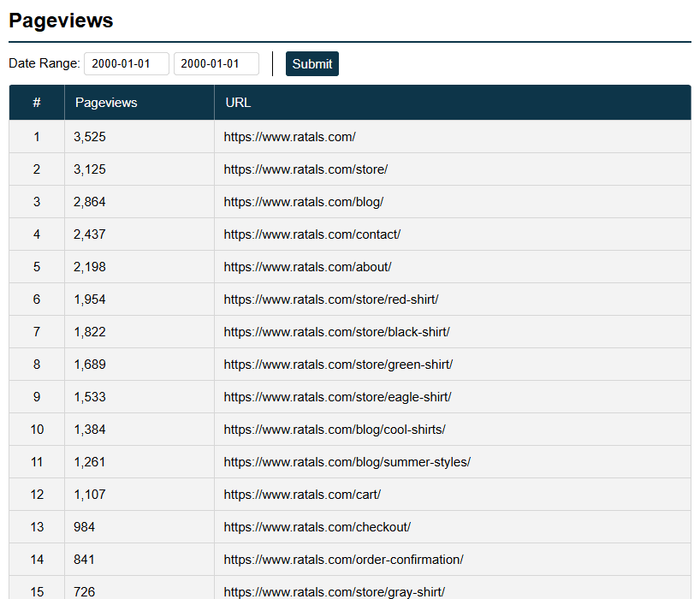Click the Submit button
This screenshot has height=599, width=700.
click(312, 64)
